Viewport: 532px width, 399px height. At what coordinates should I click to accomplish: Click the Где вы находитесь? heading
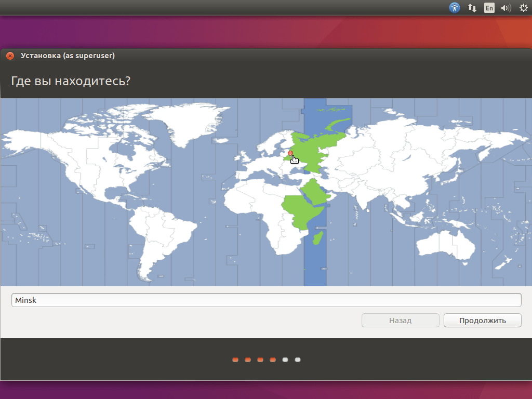[71, 81]
